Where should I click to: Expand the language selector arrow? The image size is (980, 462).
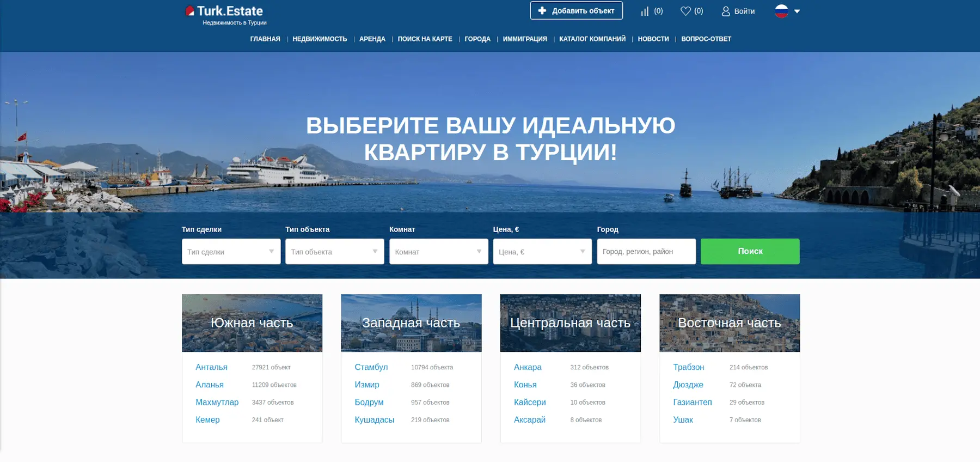coord(797,11)
